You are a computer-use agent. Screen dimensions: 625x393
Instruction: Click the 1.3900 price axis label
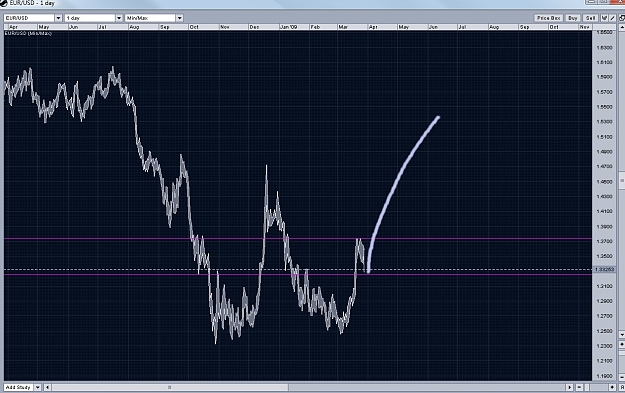604,226
